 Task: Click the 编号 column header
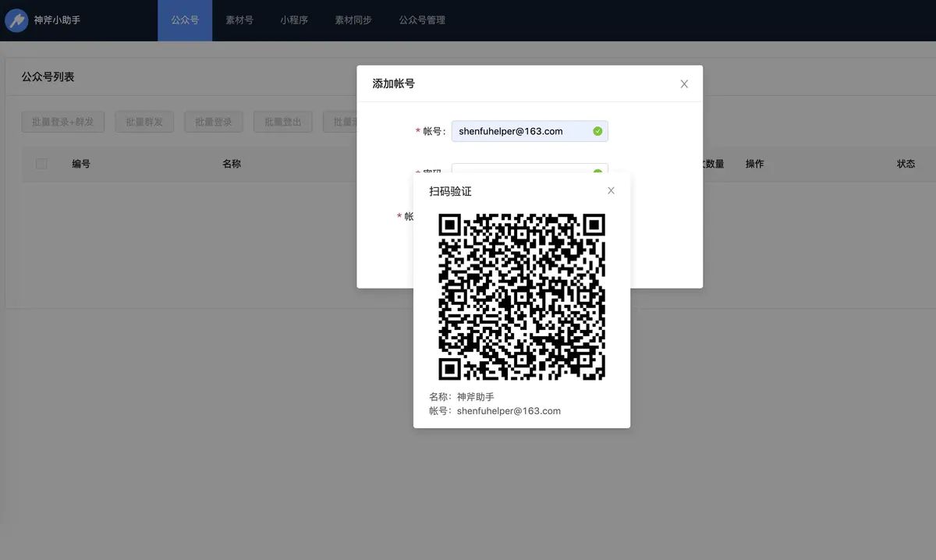81,164
